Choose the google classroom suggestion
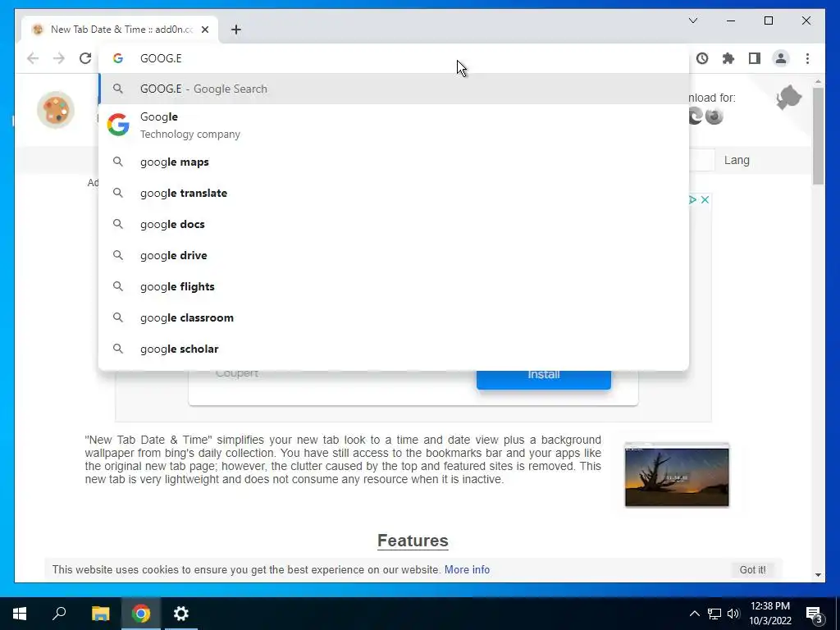The height and width of the screenshot is (630, 840). point(394,317)
